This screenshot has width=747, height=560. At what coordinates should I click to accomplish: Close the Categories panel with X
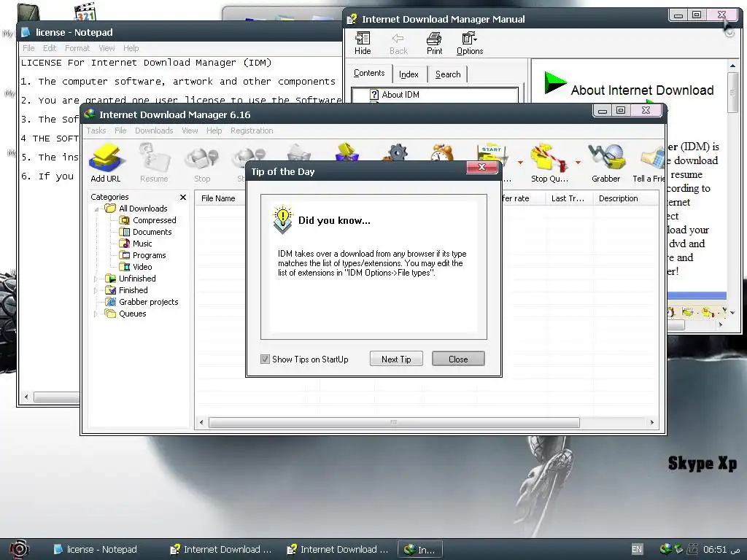coord(183,197)
